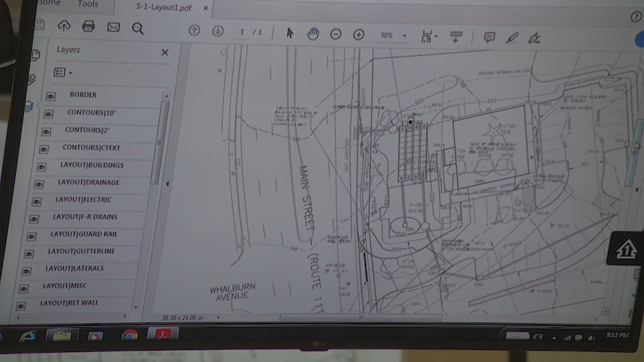The image size is (644, 362).
Task: Hide the LAYOUT|BUILDINGS layer
Action: [x=42, y=167]
